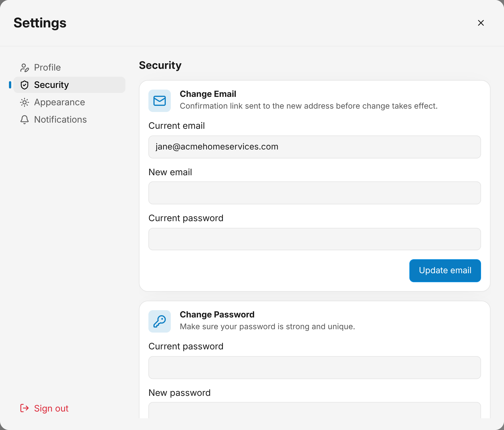This screenshot has height=430, width=504.
Task: Click the Update email button
Action: point(445,270)
